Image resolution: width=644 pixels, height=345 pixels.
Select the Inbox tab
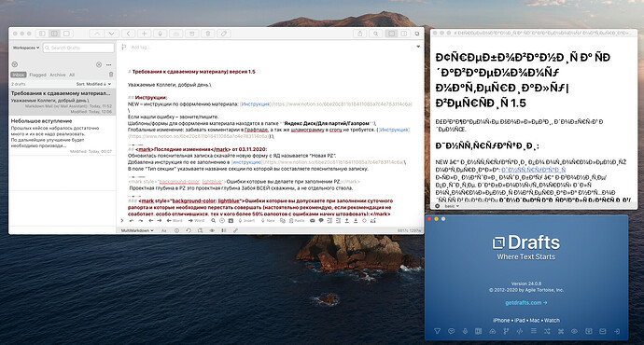tap(19, 75)
